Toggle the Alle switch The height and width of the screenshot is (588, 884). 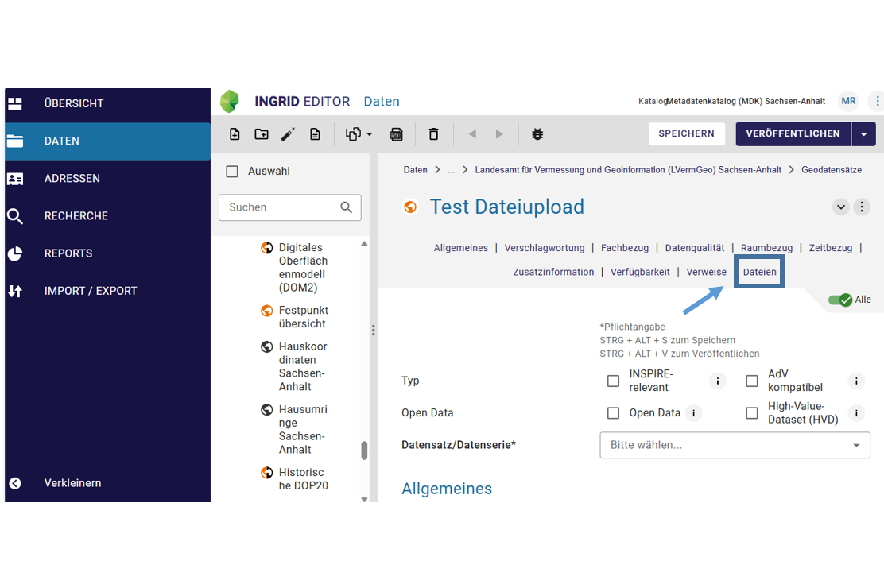coord(839,300)
